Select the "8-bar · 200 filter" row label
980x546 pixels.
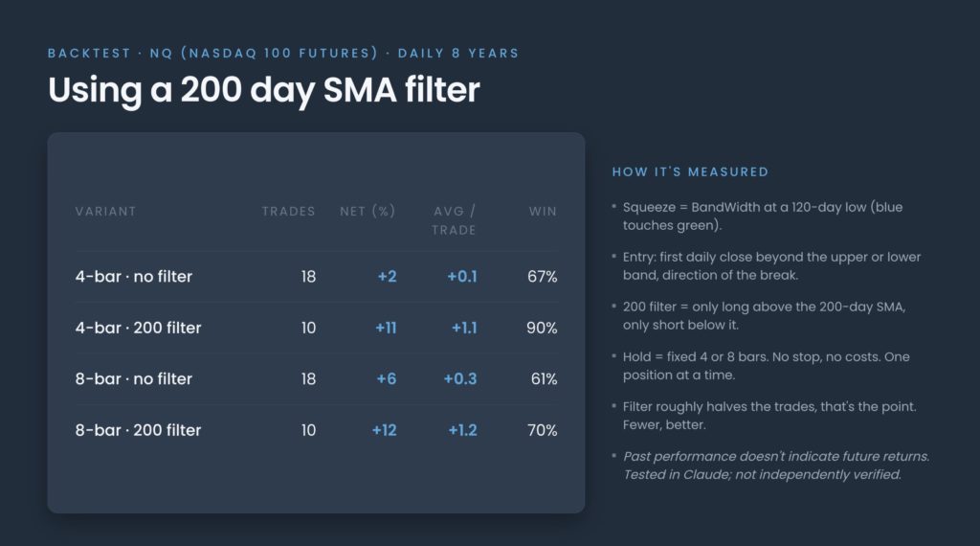click(x=138, y=430)
